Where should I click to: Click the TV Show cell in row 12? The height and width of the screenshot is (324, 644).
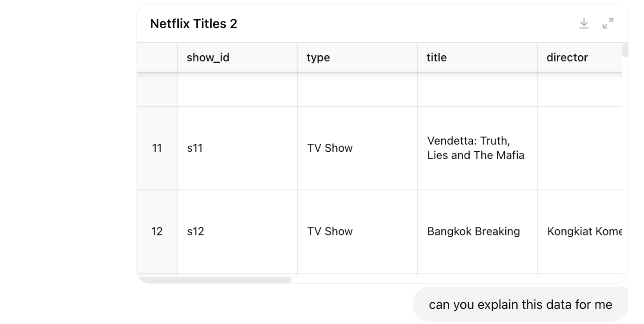click(330, 231)
